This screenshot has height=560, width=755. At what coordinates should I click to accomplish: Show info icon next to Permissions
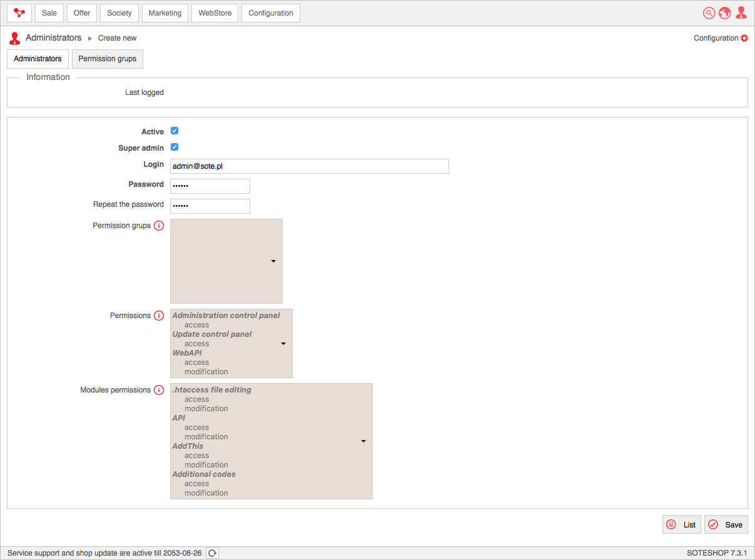tap(159, 316)
